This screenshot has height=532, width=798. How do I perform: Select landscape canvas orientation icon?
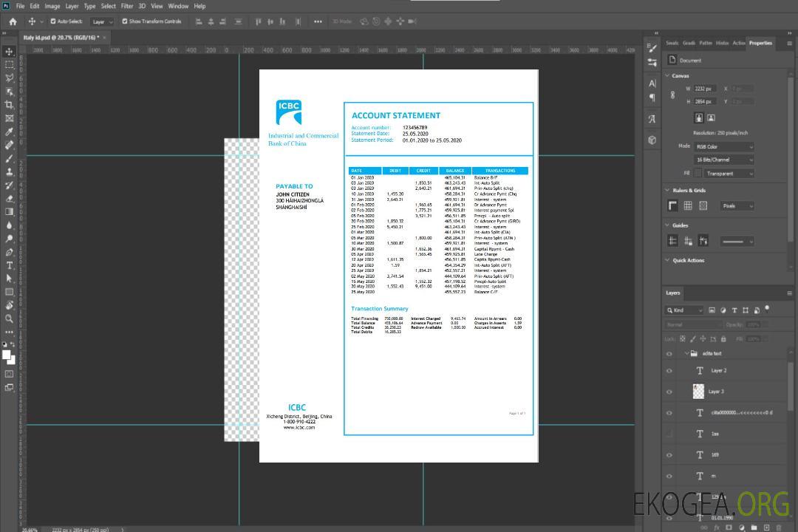click(711, 117)
